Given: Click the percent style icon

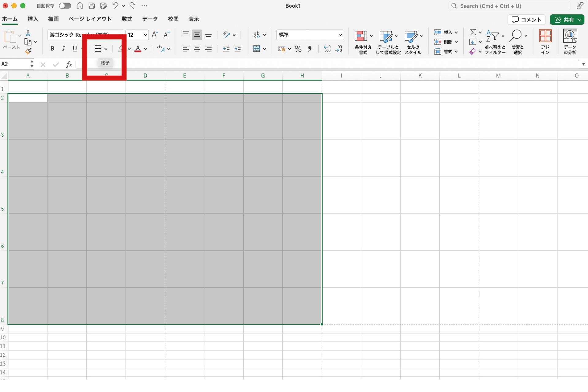Looking at the screenshot, I should click(x=298, y=49).
